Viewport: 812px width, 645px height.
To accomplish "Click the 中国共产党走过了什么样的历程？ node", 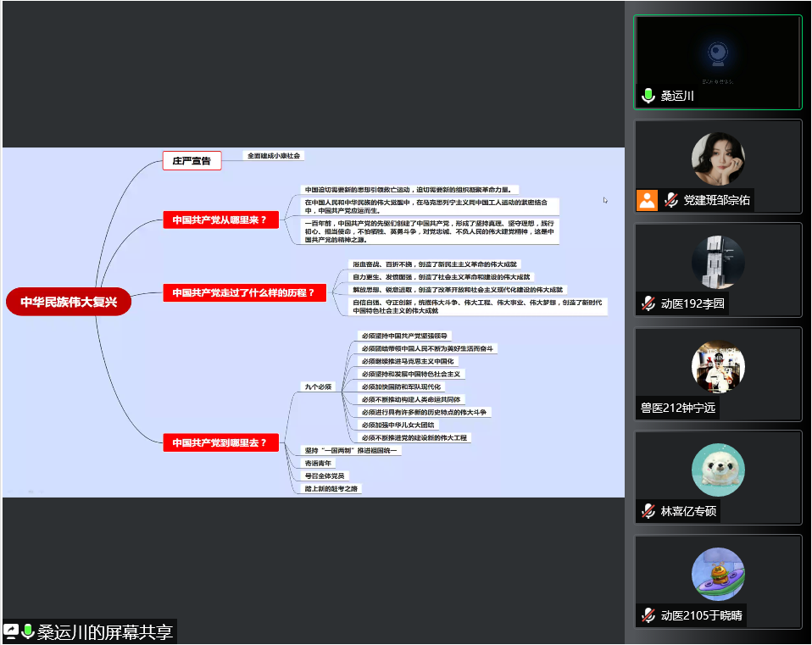I will click(243, 293).
